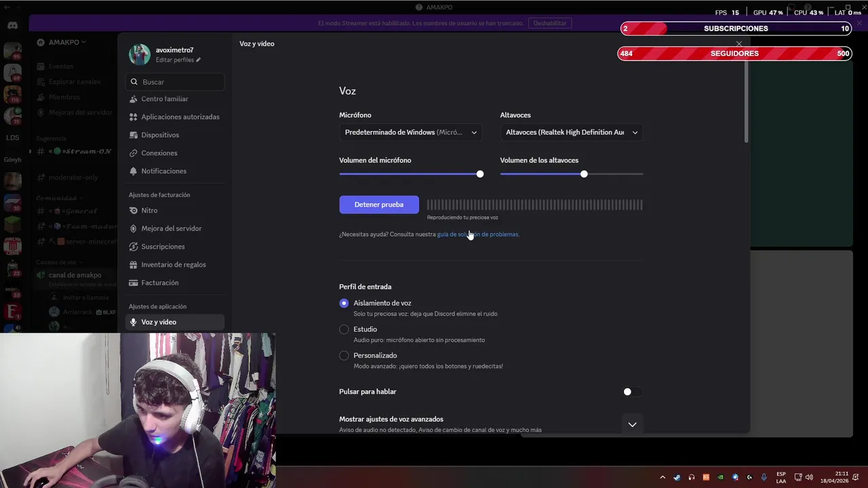
Task: Click the headset tray icon
Action: 692,477
